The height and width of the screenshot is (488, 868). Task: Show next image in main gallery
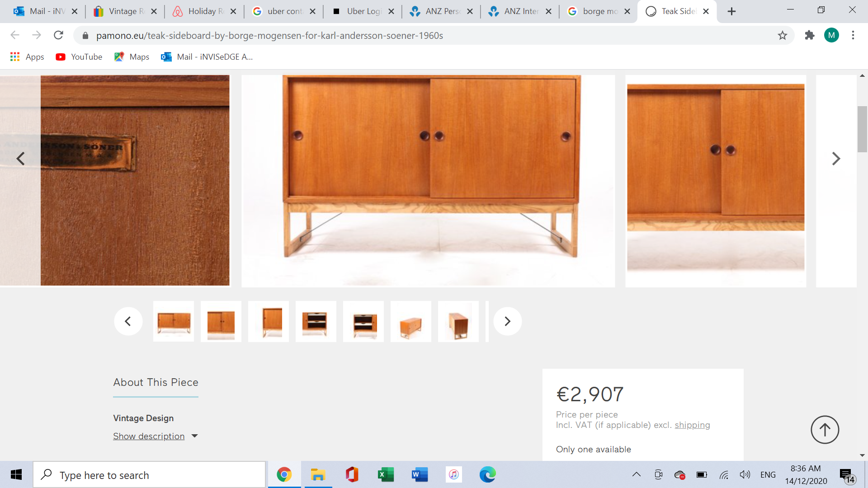click(836, 159)
